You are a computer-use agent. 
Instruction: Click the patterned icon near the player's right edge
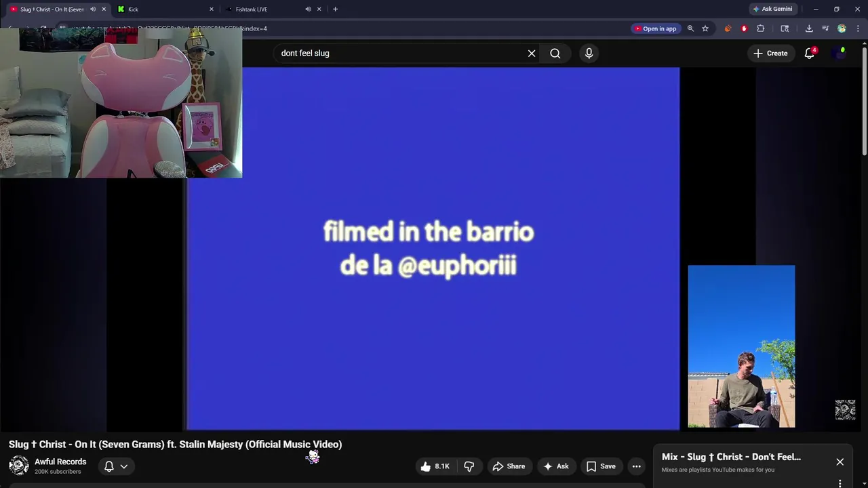click(x=845, y=409)
